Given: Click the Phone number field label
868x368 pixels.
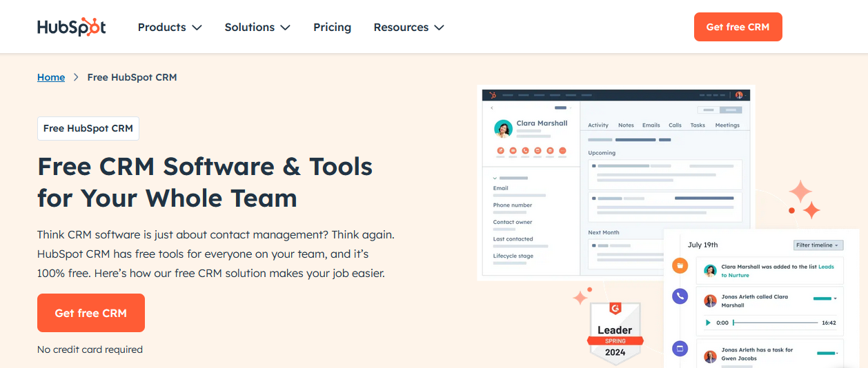Looking at the screenshot, I should [x=513, y=205].
